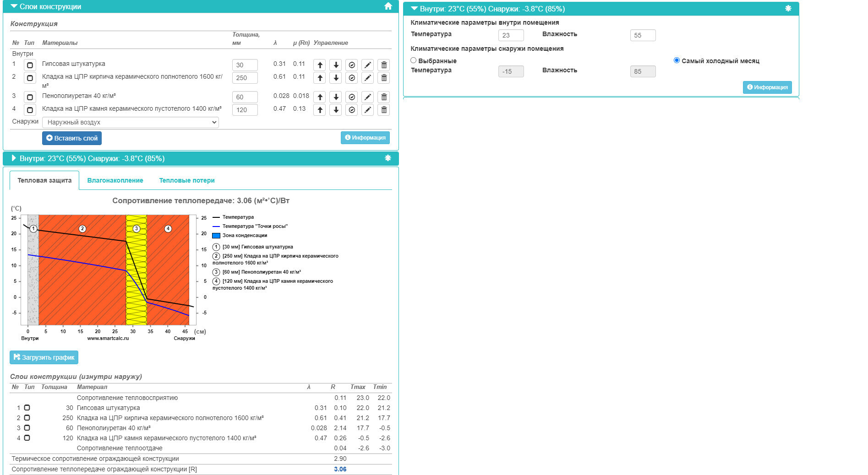The height and width of the screenshot is (475, 868).
Task: Click layer marker 2 on the chart
Action: coord(82,228)
